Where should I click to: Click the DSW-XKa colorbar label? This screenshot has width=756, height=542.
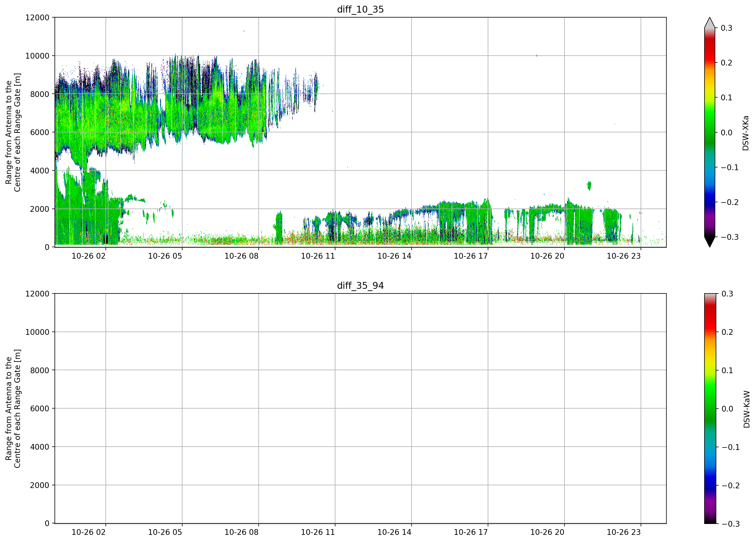pyautogui.click(x=746, y=133)
